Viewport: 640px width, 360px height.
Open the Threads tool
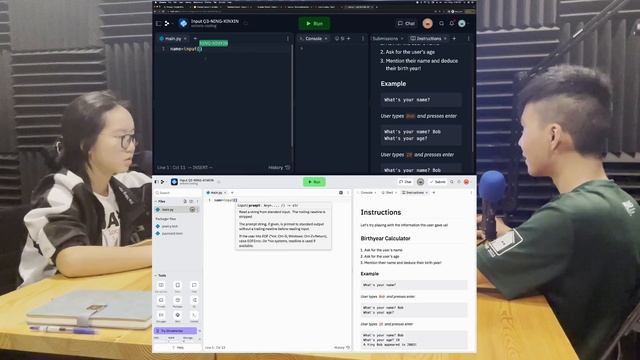tap(161, 301)
